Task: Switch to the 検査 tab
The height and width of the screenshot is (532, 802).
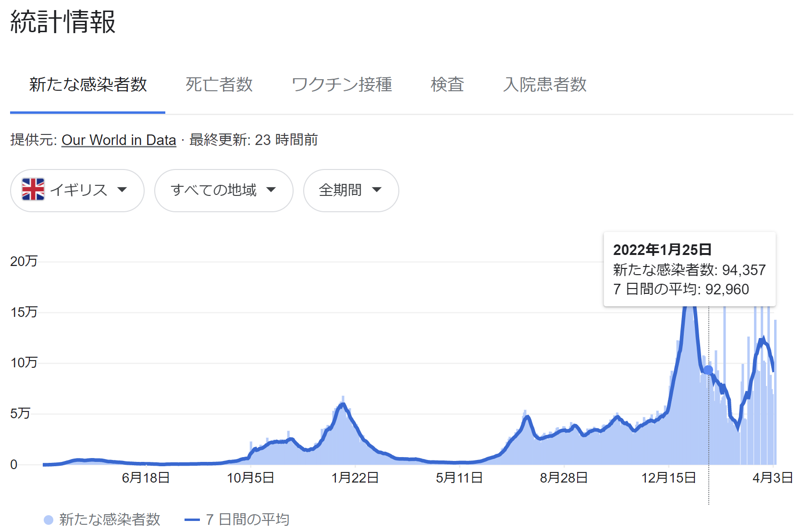Action: pyautogui.click(x=447, y=85)
